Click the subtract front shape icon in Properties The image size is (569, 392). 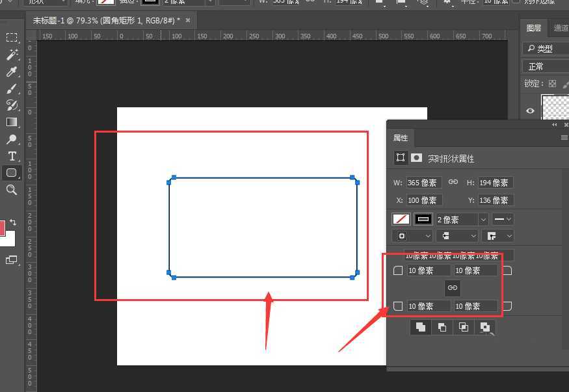442,327
